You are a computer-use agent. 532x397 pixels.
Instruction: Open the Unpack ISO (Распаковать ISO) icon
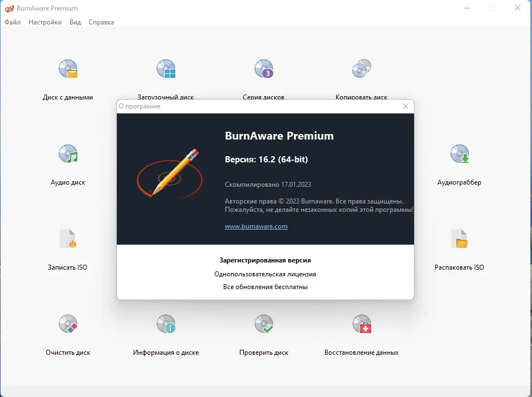click(460, 239)
